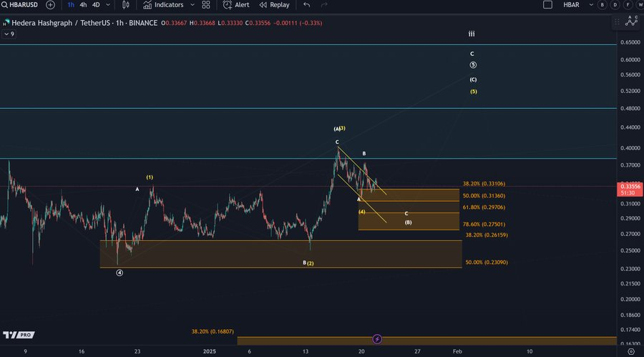Collapse the indicator legend showing 9
644x357 pixels.
pyautogui.click(x=9, y=34)
